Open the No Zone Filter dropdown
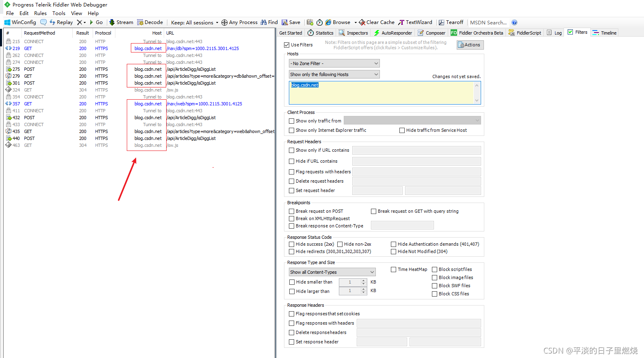644x358 pixels. [334, 63]
